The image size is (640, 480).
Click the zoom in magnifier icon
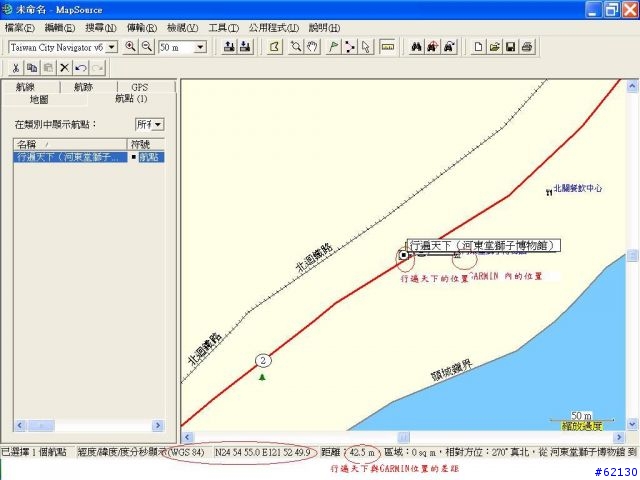point(131,47)
